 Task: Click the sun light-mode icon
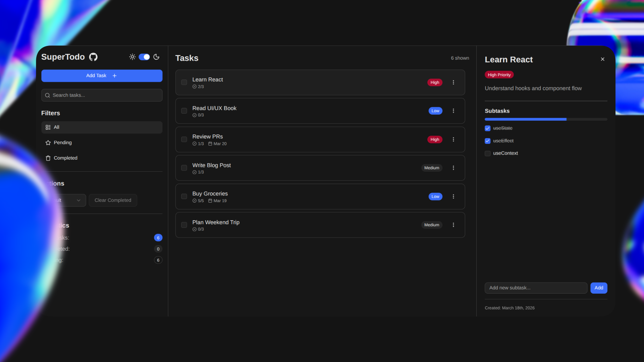(132, 57)
